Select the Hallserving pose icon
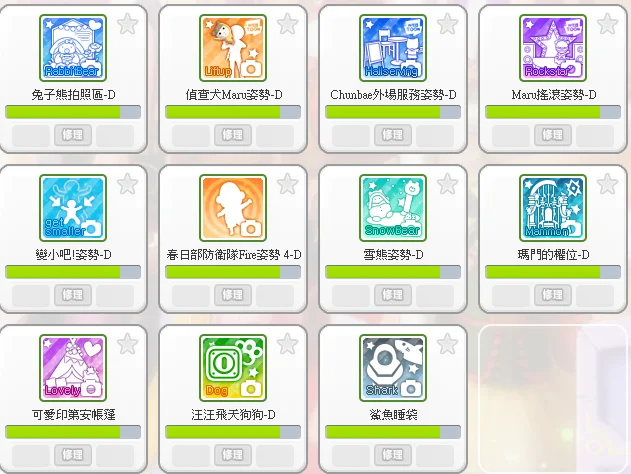Screen dimensions: 631x474 tap(393, 48)
